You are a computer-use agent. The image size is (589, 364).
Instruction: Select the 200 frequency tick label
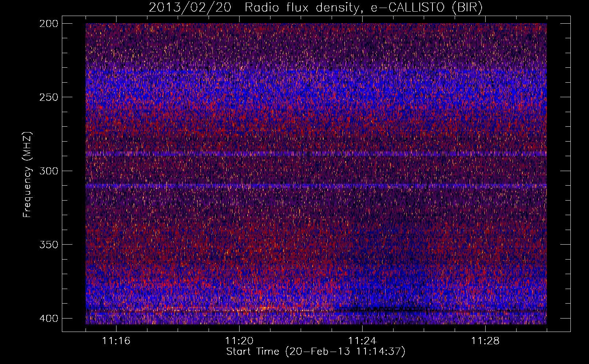click(48, 24)
